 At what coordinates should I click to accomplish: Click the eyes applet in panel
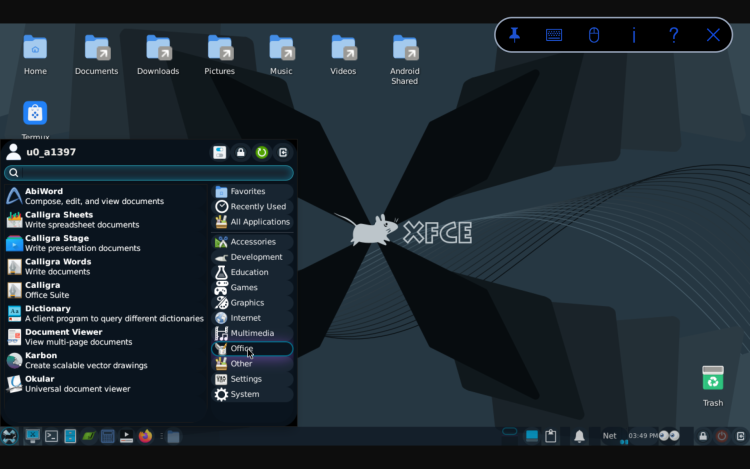[x=669, y=436]
